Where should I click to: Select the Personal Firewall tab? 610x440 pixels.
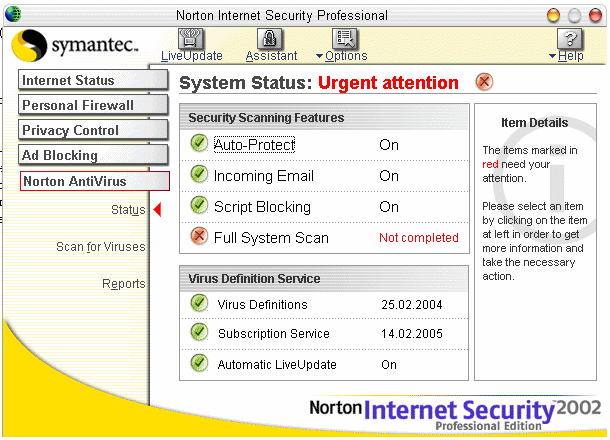(x=93, y=105)
